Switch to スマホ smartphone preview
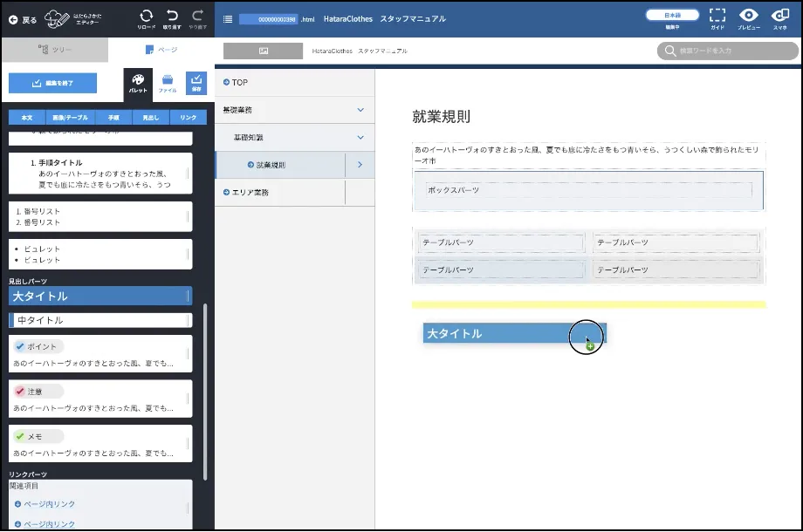Screen dimensions: 803x532 (779, 17)
